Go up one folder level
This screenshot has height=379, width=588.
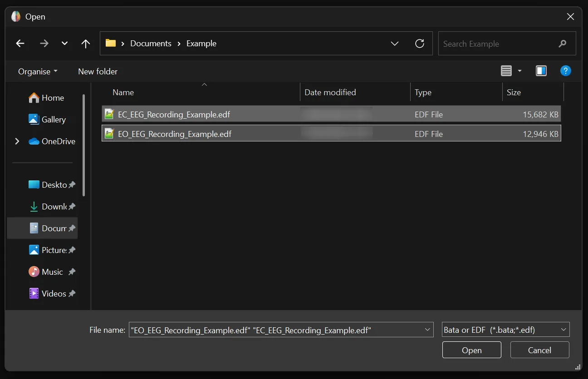(85, 44)
